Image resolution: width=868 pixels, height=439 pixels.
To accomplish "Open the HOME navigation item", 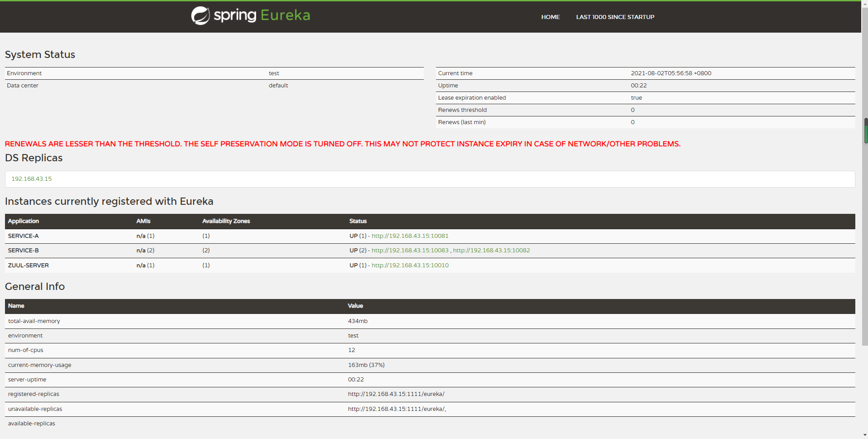I will click(x=550, y=17).
